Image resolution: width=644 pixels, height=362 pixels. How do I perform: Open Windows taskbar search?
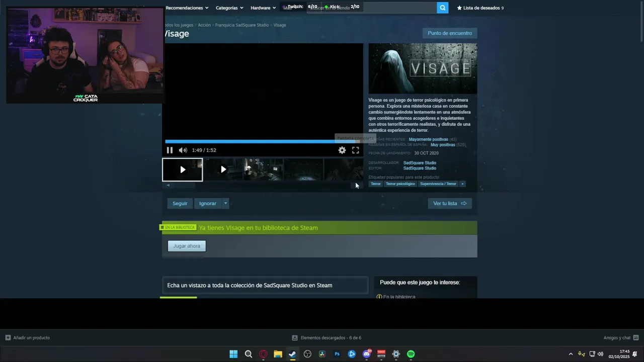pos(249,354)
